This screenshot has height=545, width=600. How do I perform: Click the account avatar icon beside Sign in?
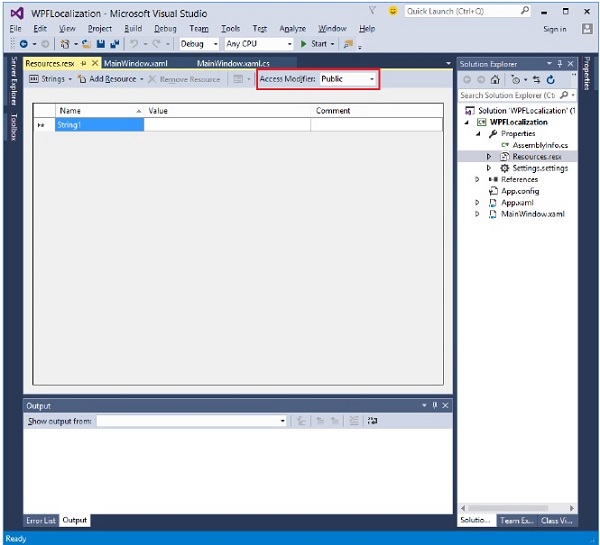(x=587, y=29)
